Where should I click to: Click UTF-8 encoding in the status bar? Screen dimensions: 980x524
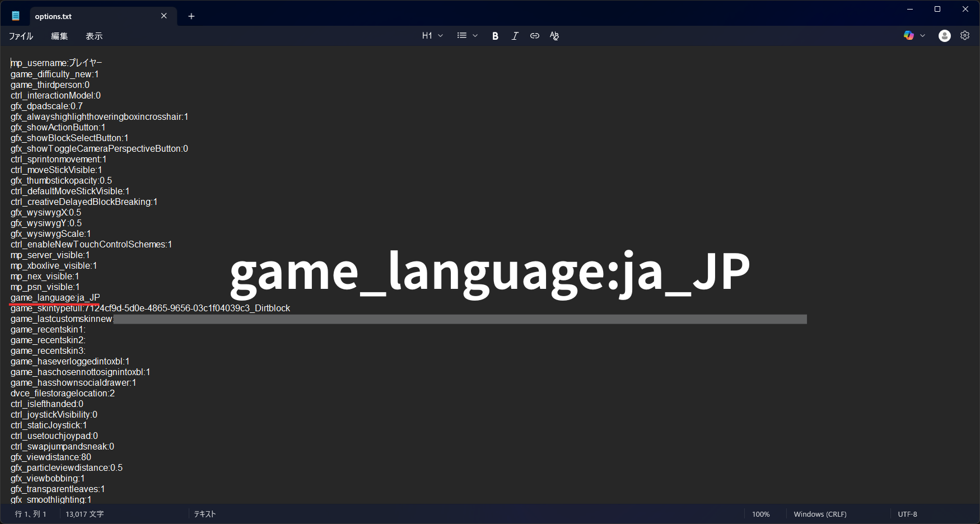click(907, 513)
